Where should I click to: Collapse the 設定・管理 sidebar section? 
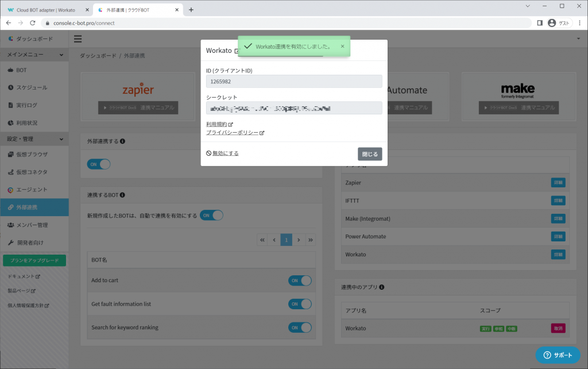click(34, 139)
